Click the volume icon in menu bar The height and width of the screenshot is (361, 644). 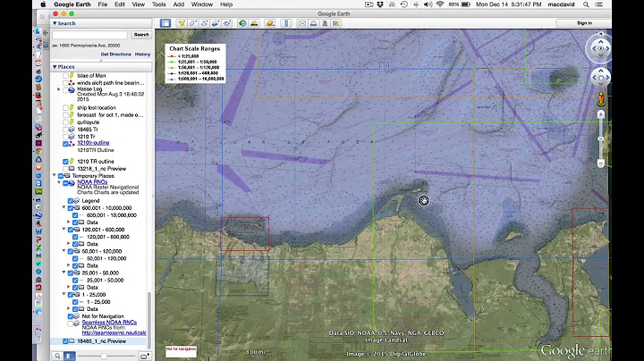(x=428, y=4)
